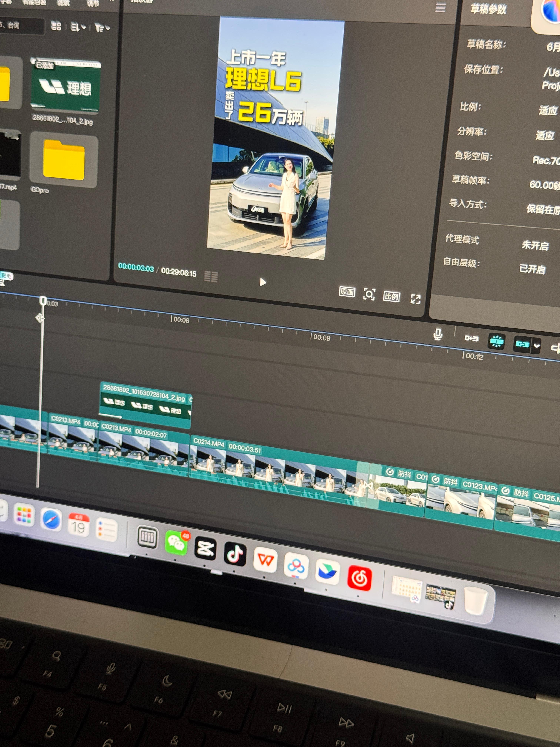Select the 28661802_101630728104_2.jpg timeline clip
Viewport: 560px width, 747px height.
146,405
